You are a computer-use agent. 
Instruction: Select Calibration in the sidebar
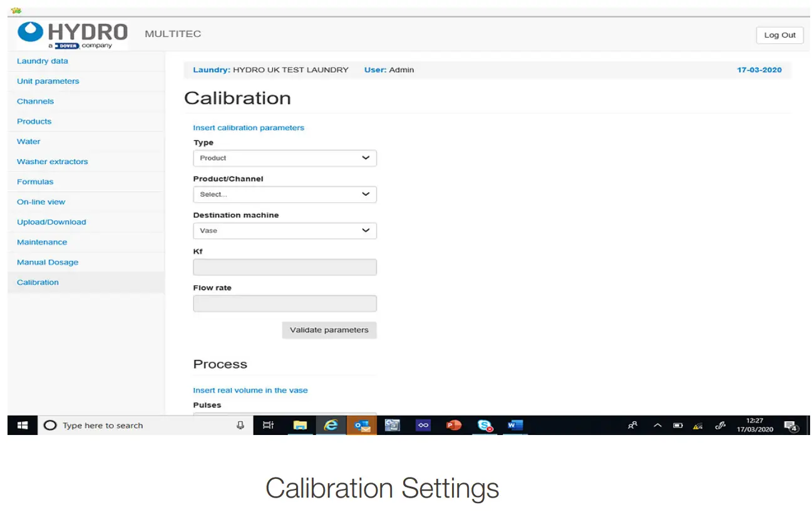point(38,282)
